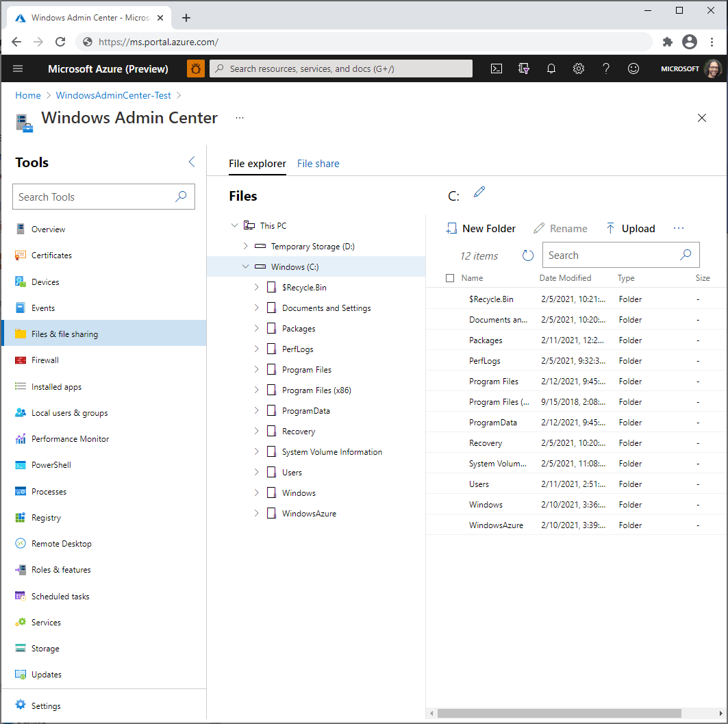Open Azure settings gear

tap(578, 68)
